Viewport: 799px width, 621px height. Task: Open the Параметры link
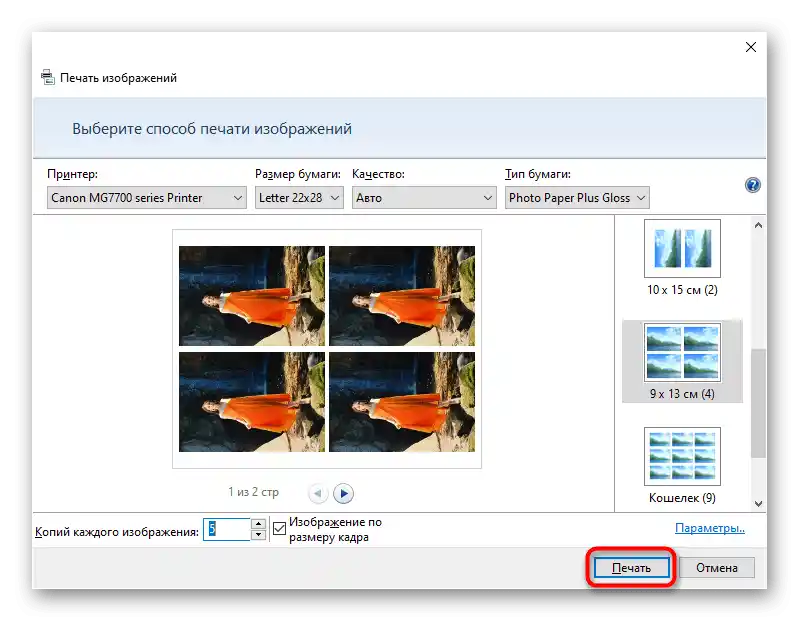pyautogui.click(x=710, y=528)
